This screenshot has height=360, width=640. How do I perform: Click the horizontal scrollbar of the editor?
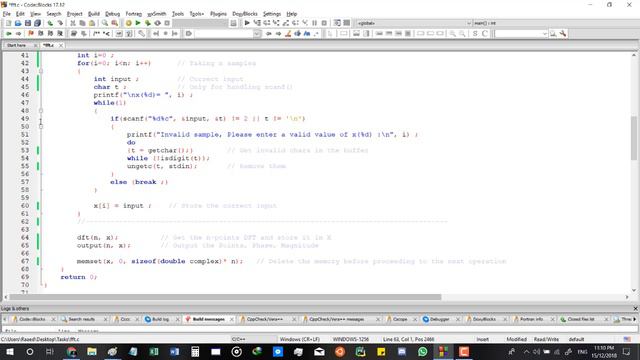pyautogui.click(x=225, y=297)
